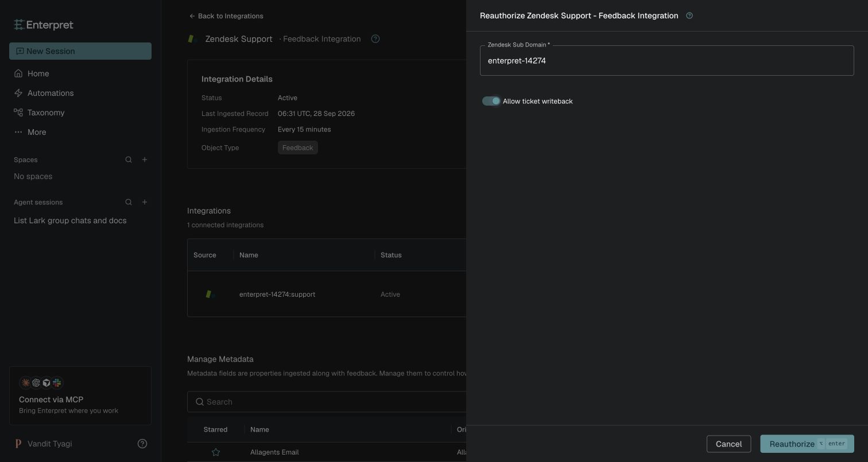Cancel the reauthorization panel
Image resolution: width=868 pixels, height=462 pixels.
click(x=728, y=444)
